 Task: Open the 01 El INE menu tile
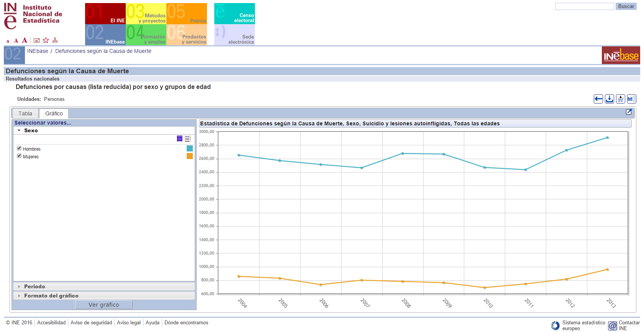click(x=105, y=13)
